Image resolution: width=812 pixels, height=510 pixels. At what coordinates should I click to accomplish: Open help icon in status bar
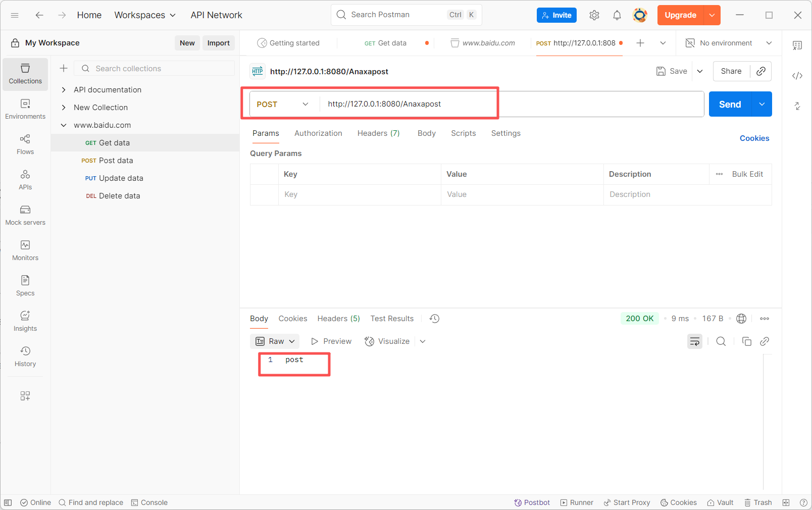click(x=803, y=502)
